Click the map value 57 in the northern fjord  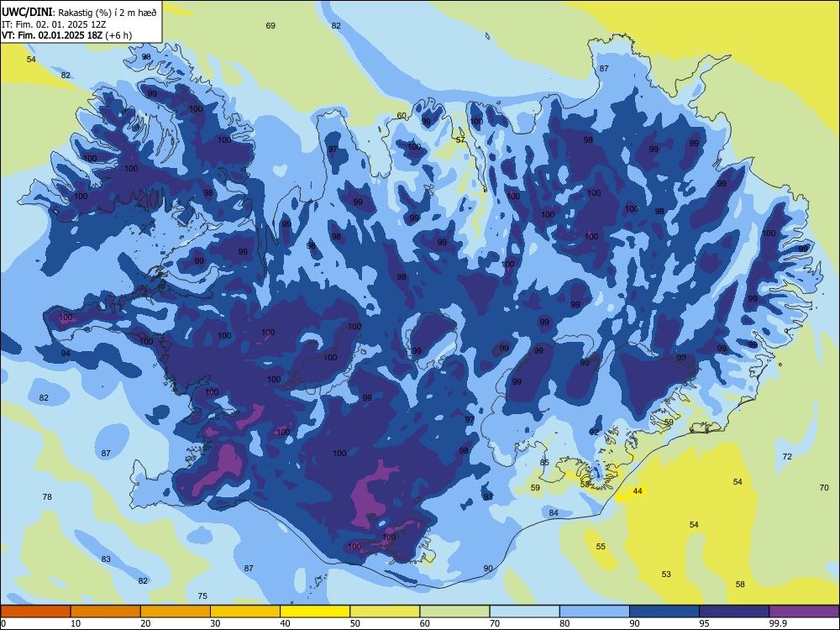click(460, 139)
